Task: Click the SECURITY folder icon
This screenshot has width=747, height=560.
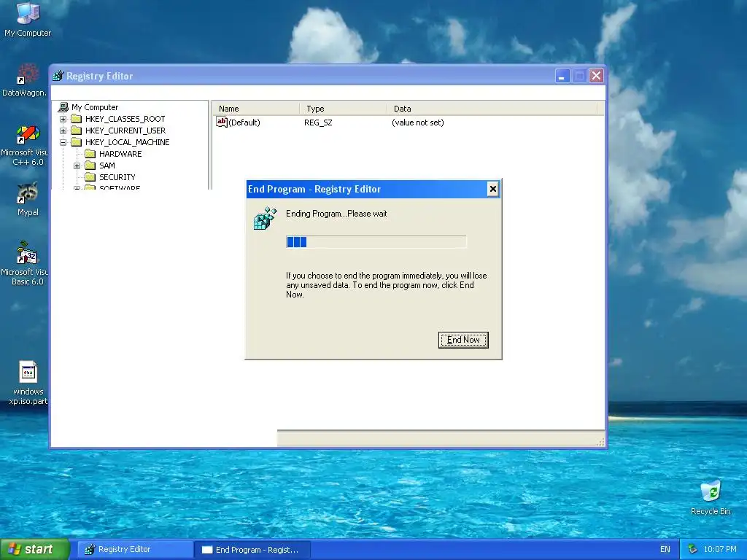Action: 90,177
